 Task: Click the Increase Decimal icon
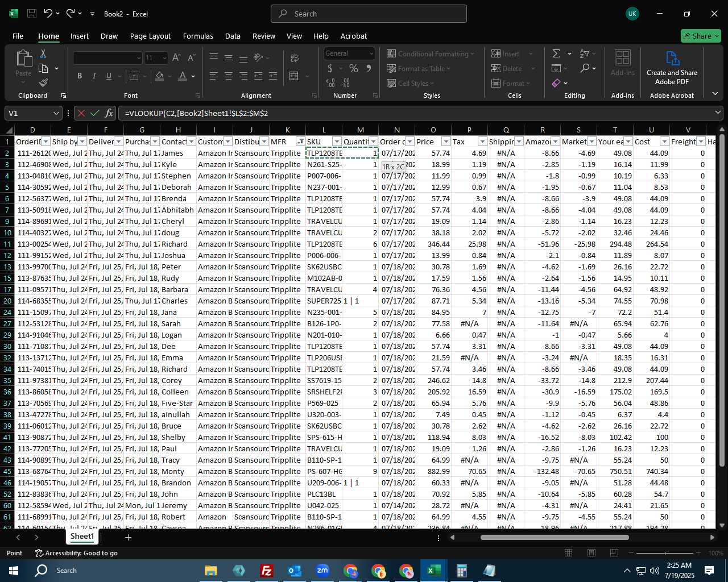tap(330, 83)
